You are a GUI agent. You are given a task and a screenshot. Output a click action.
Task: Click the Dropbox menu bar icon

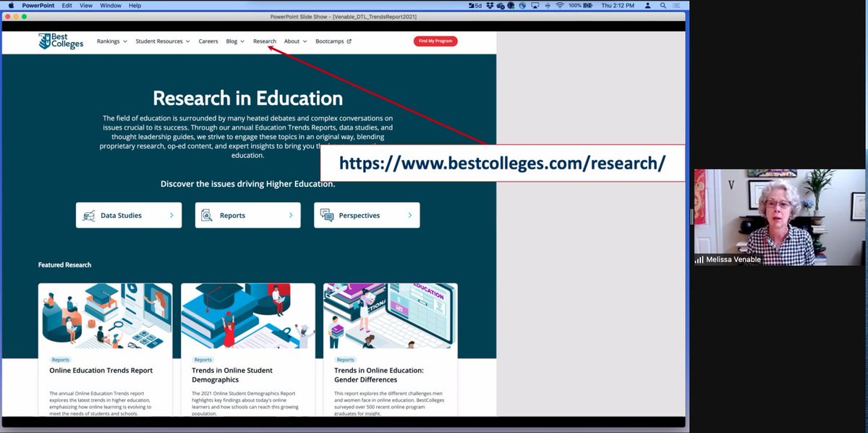(490, 5)
